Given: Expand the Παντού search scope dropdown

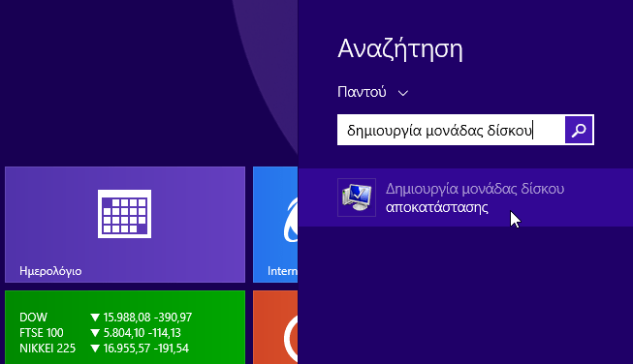Looking at the screenshot, I should click(x=372, y=92).
